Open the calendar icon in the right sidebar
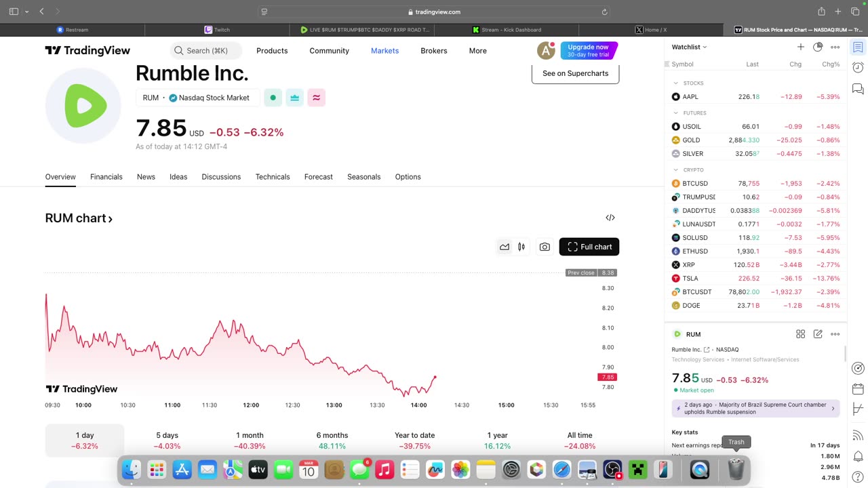868x488 pixels. point(858,389)
